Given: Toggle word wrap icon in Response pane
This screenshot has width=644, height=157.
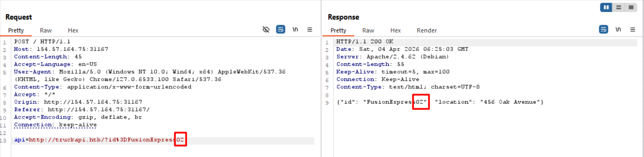Looking at the screenshot, I should click(603, 30).
